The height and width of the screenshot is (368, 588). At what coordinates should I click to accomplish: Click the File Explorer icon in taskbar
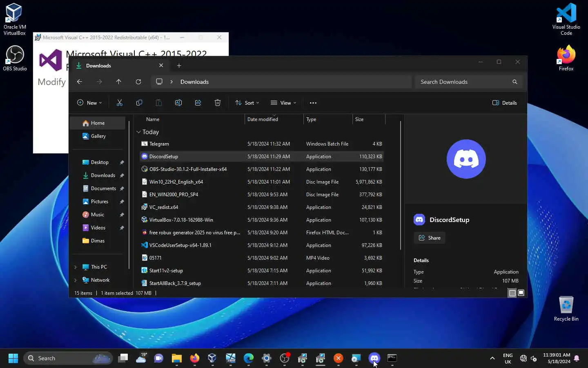point(177,358)
